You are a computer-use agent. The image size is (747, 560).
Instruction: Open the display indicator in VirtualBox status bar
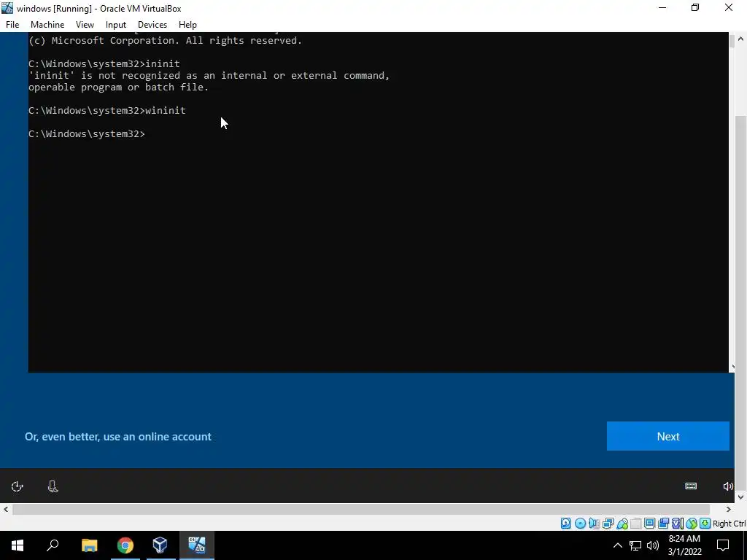(x=650, y=524)
